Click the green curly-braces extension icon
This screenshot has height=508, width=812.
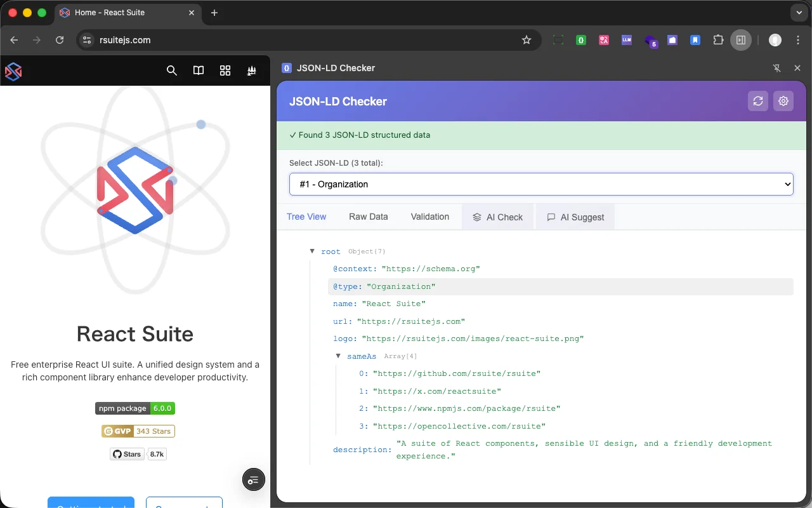[x=580, y=40]
